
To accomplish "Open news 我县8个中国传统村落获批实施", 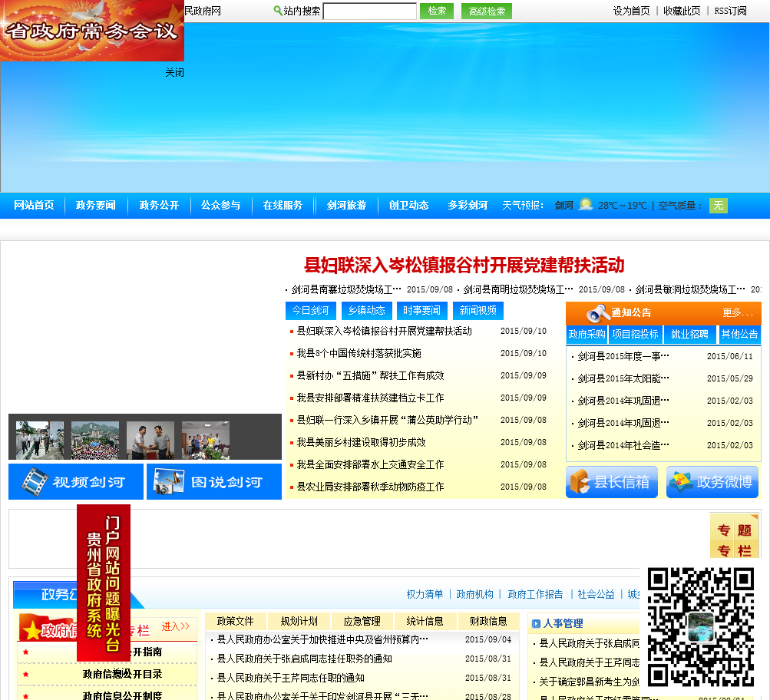I will pyautogui.click(x=359, y=353).
